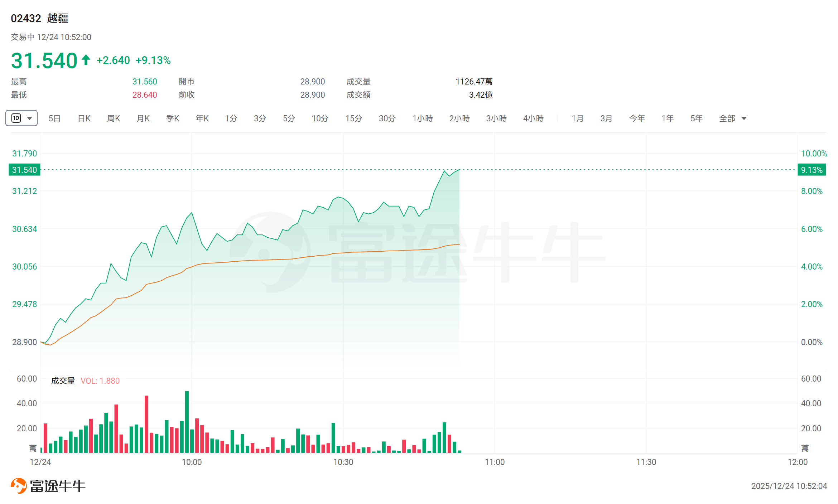Select the 月K chart tab
Image resolution: width=838 pixels, height=504 pixels.
click(x=143, y=118)
